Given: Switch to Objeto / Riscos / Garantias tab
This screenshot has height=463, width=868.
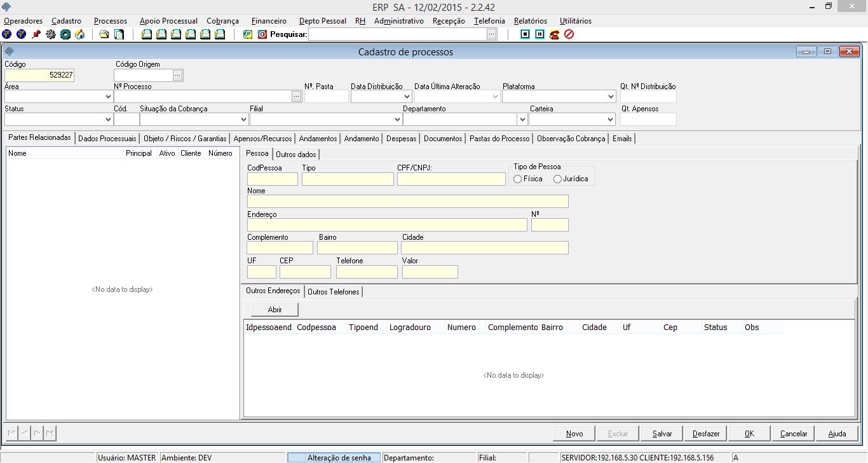Looking at the screenshot, I should 185,139.
